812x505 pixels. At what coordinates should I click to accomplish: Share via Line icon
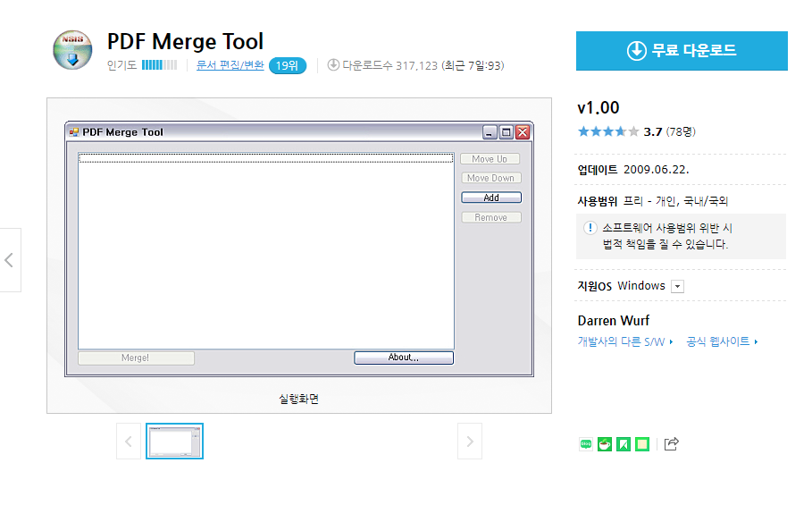pyautogui.click(x=586, y=444)
